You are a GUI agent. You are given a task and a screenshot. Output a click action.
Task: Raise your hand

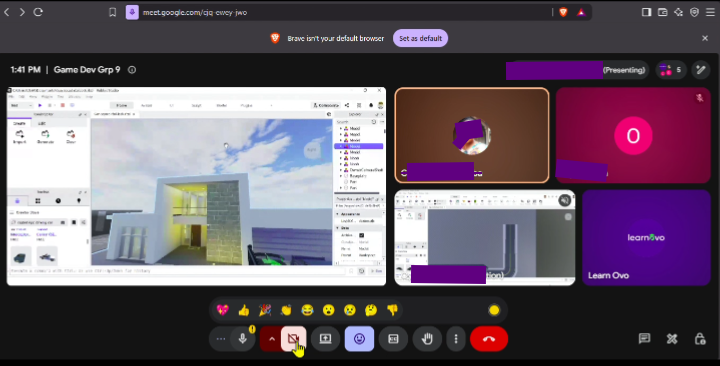427,339
